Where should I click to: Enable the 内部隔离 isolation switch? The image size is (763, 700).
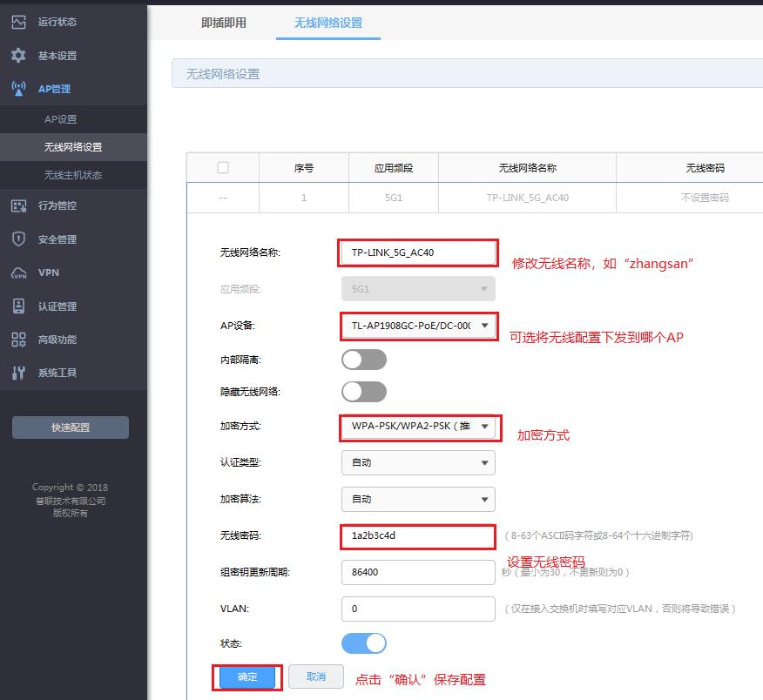click(363, 360)
